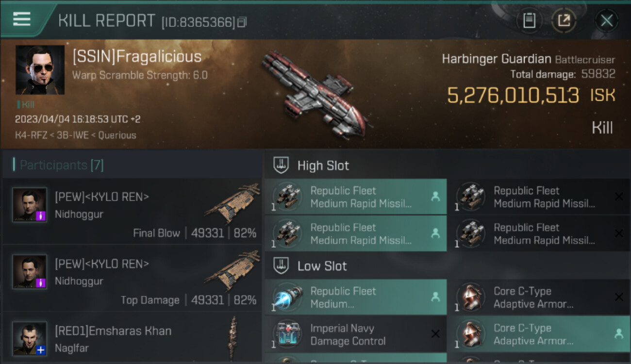631x364 pixels.
Task: Select the Participants [7] tab
Action: [x=61, y=165]
